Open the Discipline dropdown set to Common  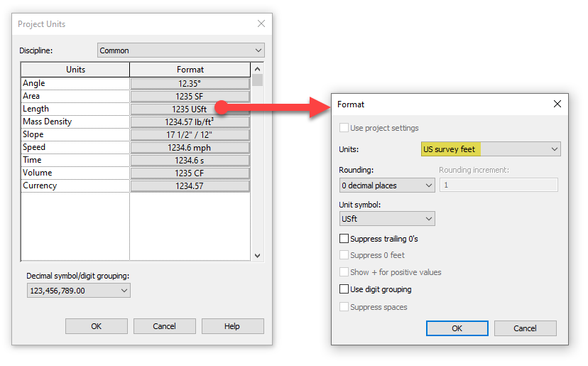[x=180, y=50]
